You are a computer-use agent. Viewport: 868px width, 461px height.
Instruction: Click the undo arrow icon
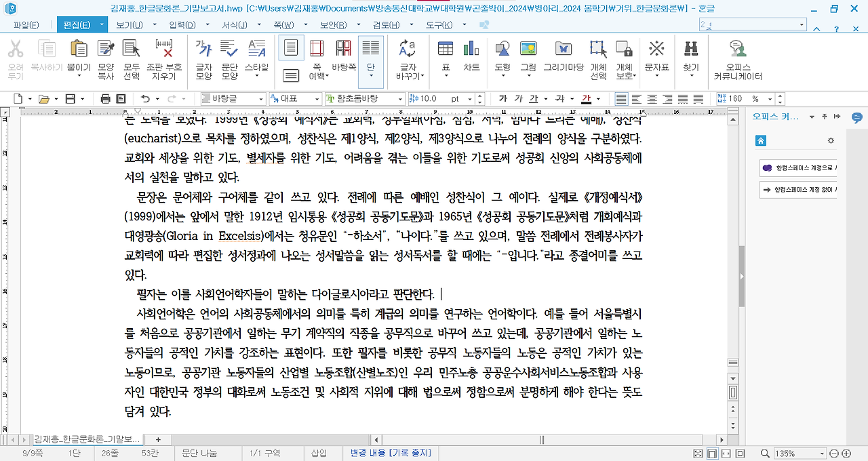(x=145, y=99)
